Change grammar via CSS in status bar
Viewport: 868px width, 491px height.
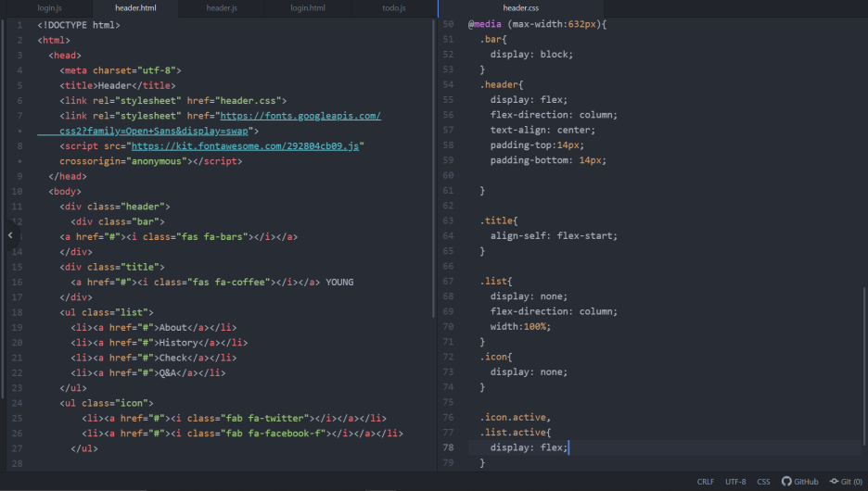(x=763, y=482)
